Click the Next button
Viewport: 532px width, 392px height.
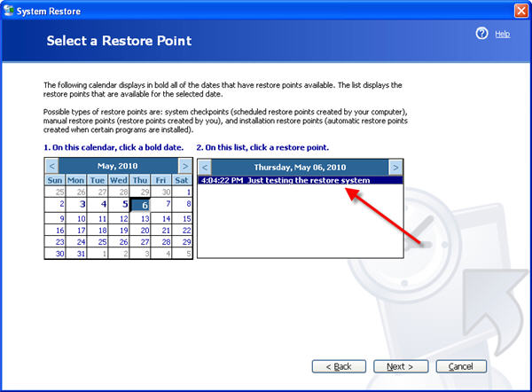400,366
